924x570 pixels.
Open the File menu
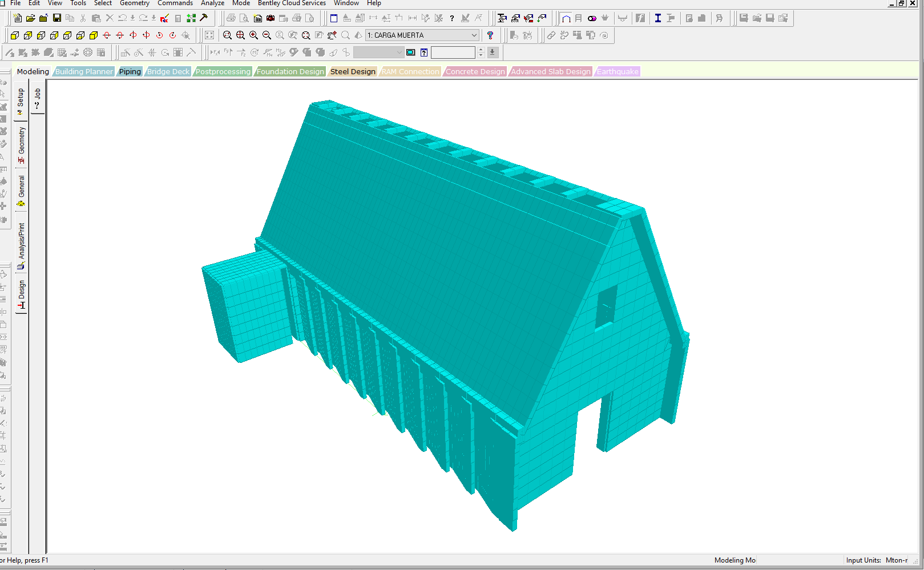pos(15,3)
